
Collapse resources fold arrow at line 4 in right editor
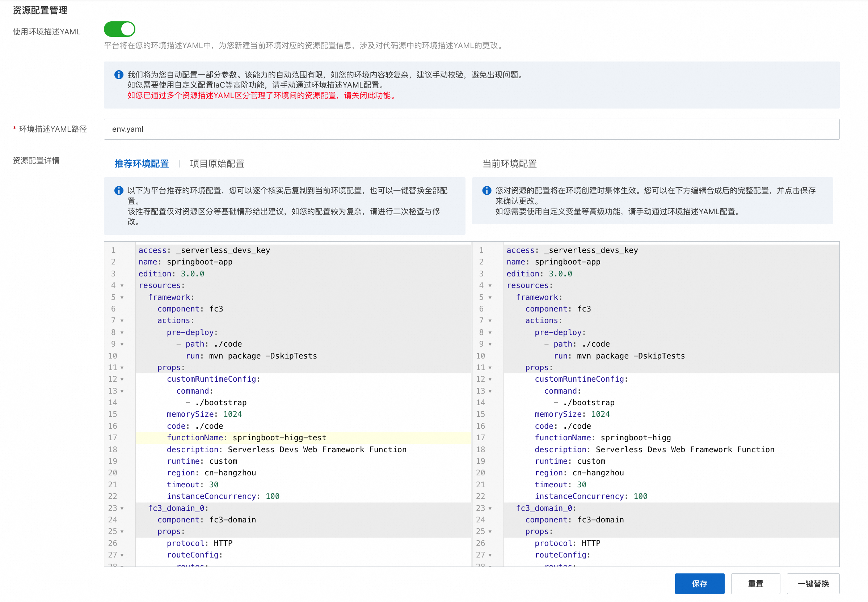point(490,286)
